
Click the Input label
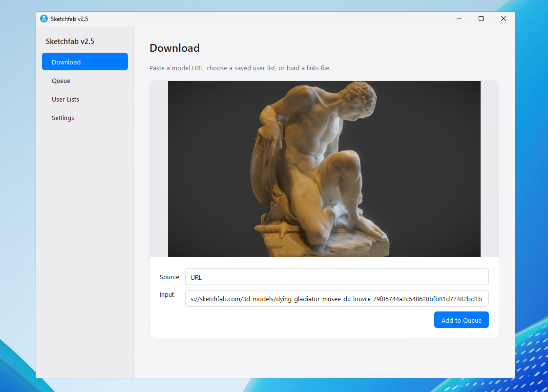point(167,295)
